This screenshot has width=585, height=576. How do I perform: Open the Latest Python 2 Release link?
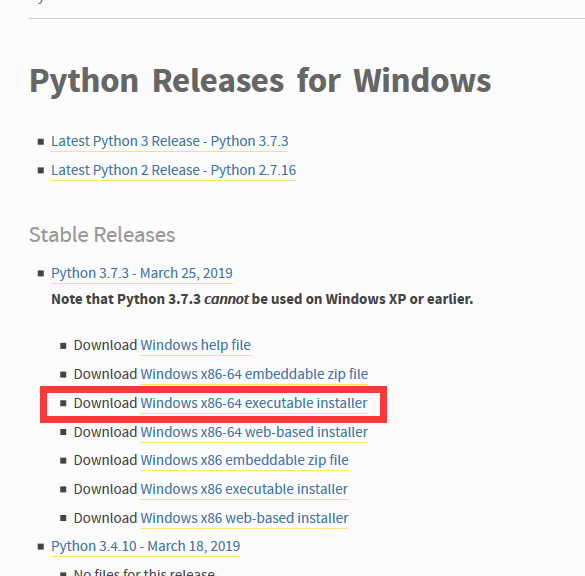point(173,170)
